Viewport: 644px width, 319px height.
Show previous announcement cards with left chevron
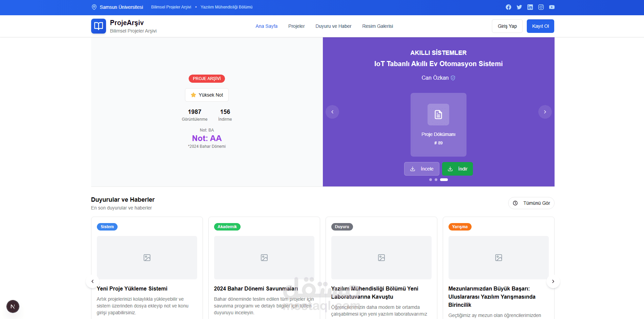point(92,281)
